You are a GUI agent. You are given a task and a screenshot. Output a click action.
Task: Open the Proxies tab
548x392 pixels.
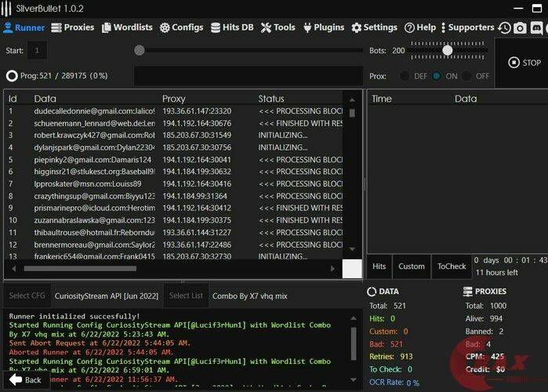73,27
